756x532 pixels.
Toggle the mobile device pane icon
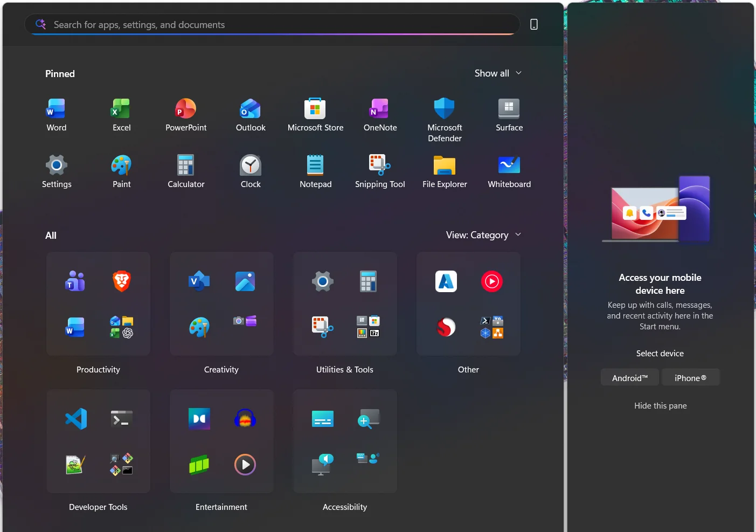coord(534,24)
